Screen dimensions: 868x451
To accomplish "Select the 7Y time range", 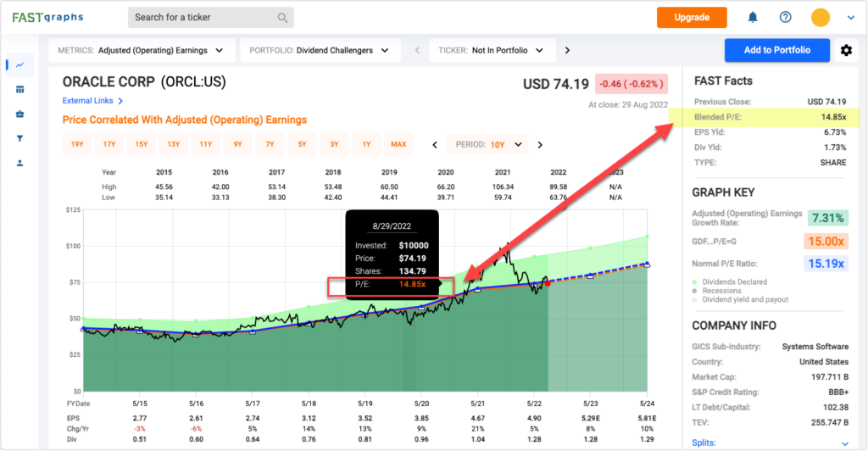I will (270, 144).
